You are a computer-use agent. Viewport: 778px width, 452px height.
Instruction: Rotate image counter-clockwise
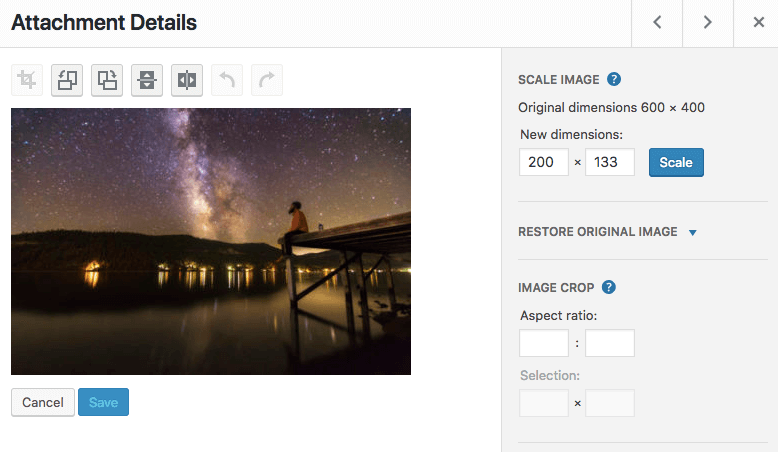click(67, 80)
